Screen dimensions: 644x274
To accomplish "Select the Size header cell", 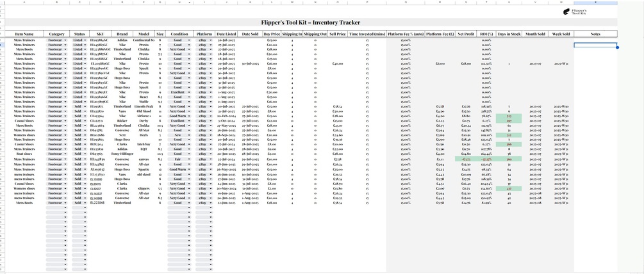I will (160, 34).
